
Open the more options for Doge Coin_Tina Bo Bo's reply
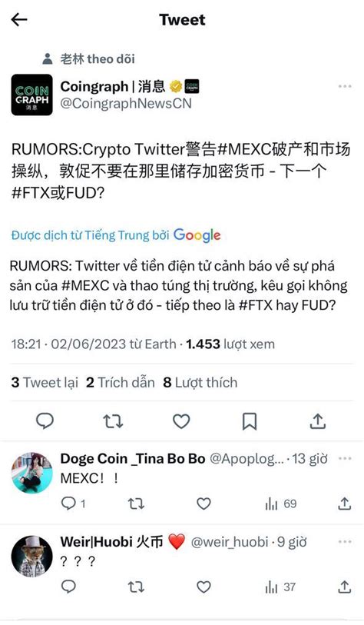pyautogui.click(x=345, y=458)
